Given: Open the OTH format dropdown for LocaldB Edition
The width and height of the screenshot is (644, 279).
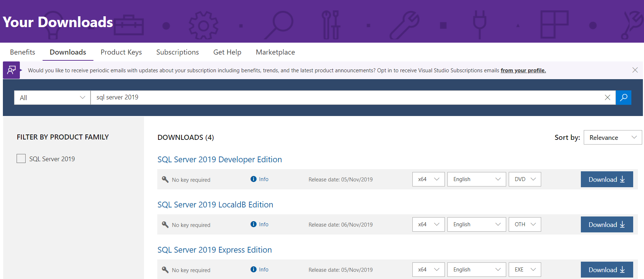Looking at the screenshot, I should pyautogui.click(x=525, y=224).
